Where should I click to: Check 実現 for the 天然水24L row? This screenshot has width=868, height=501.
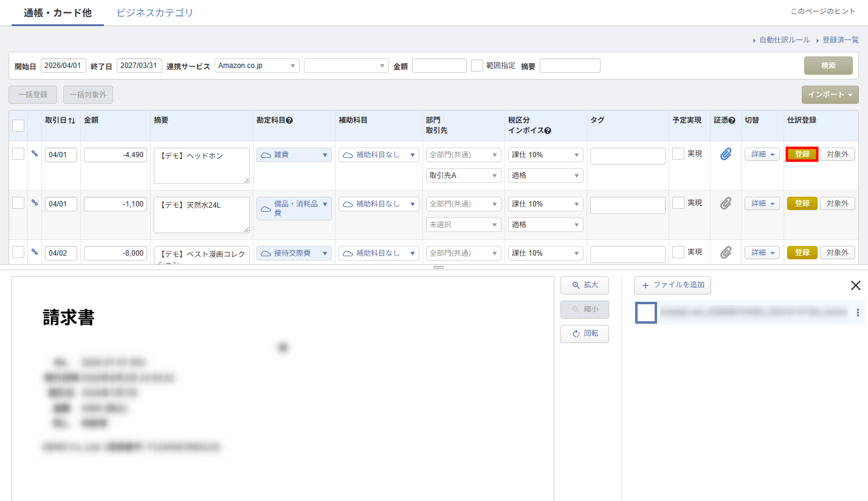678,203
